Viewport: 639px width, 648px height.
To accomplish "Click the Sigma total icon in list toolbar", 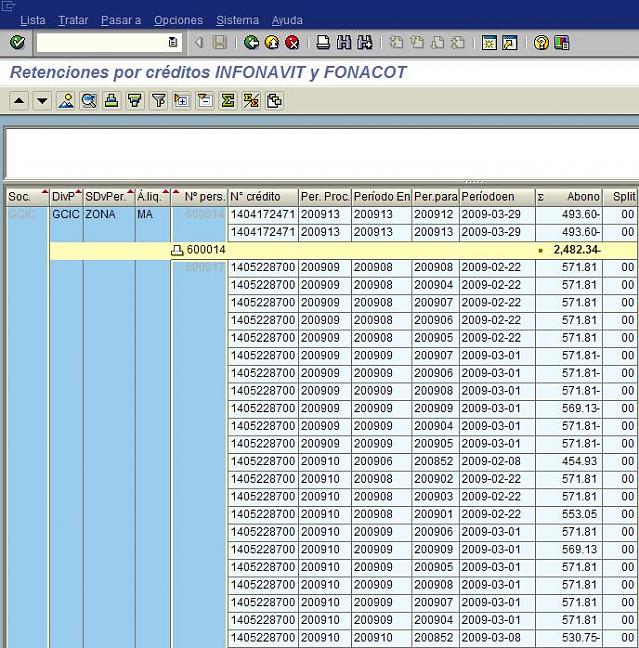I will pos(227,100).
